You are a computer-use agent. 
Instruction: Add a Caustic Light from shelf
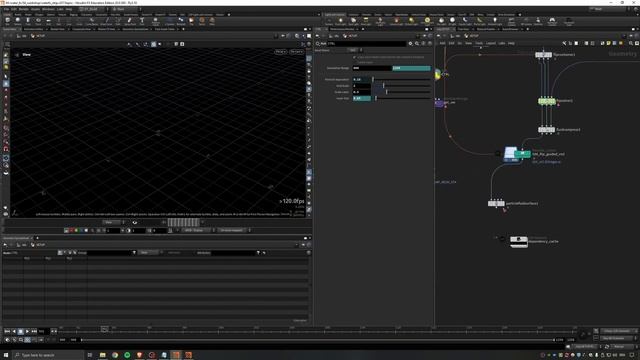[x=465, y=21]
